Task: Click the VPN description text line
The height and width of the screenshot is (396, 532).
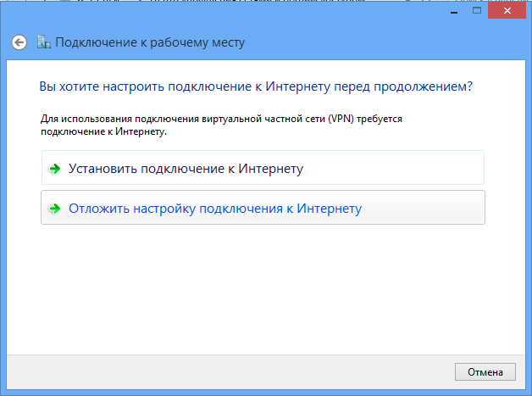Action: tap(220, 120)
